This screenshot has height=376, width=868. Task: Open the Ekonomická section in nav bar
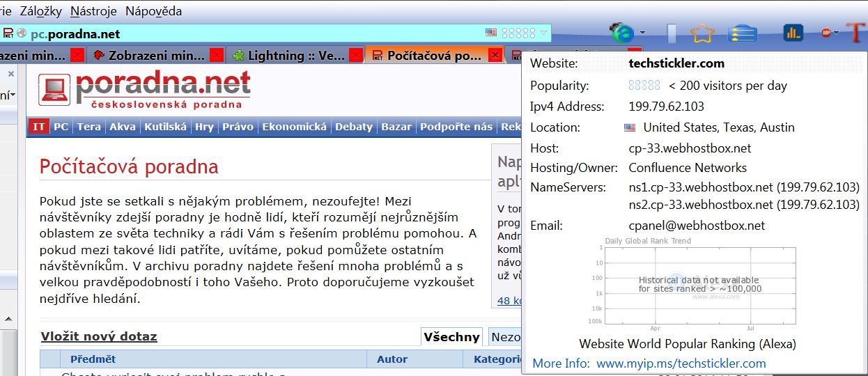click(294, 127)
